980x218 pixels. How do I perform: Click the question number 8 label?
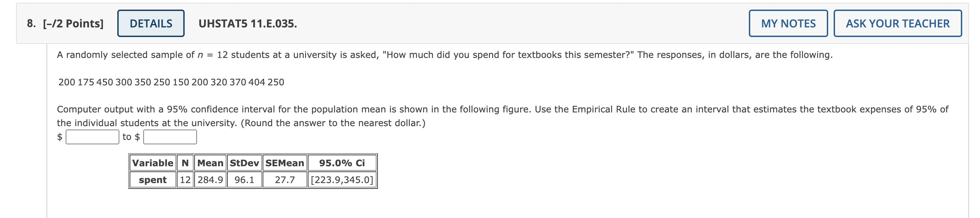[30, 23]
